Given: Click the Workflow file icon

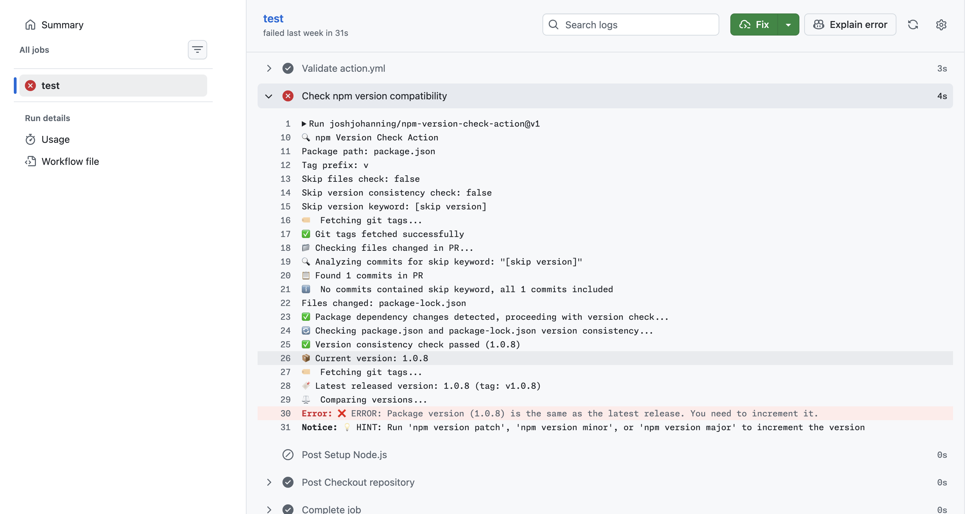Looking at the screenshot, I should tap(30, 161).
